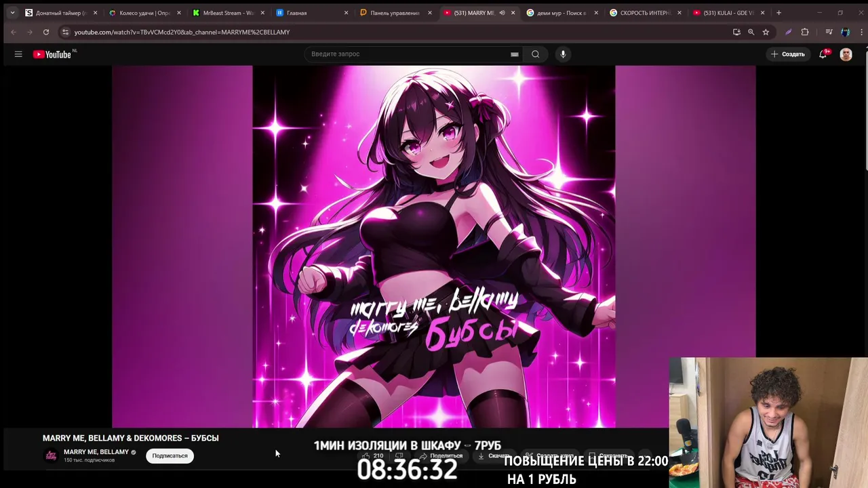Switch to the Донатный таймер tab
The height and width of the screenshot is (488, 868).
[60, 13]
